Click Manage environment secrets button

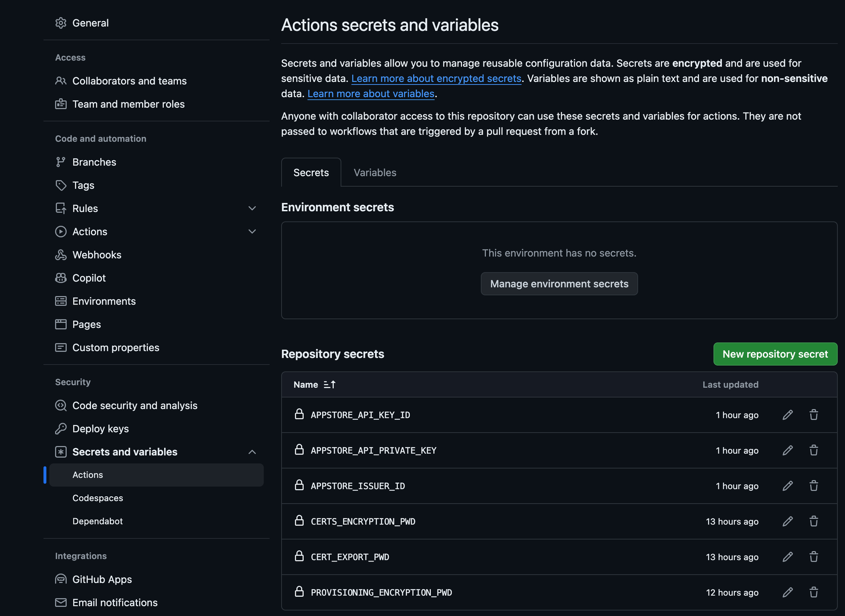(559, 284)
